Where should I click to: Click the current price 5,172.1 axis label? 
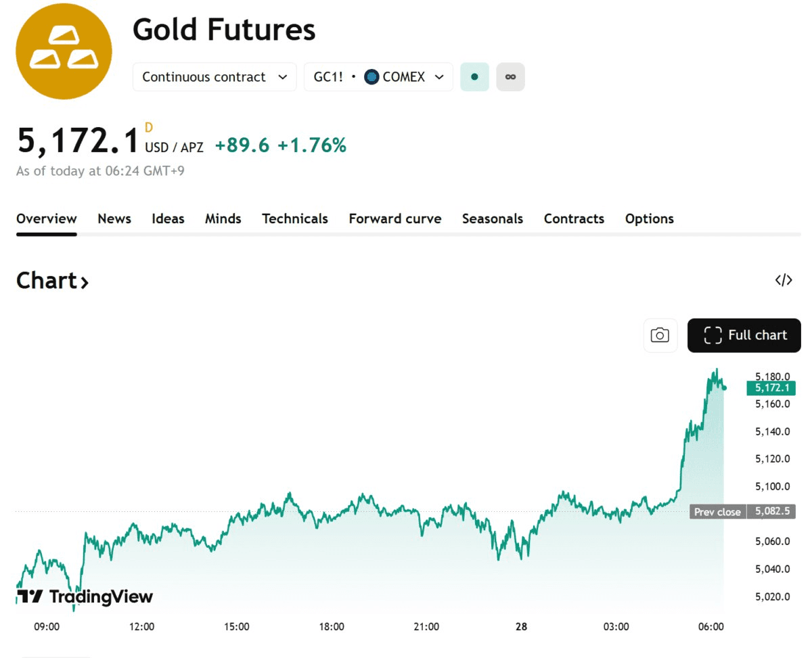pyautogui.click(x=771, y=388)
